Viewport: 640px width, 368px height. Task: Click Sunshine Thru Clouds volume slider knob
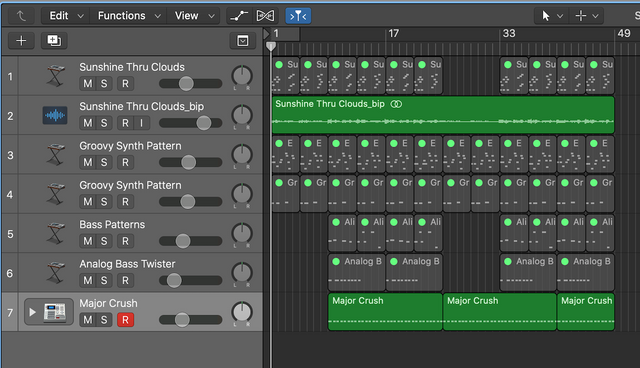click(x=186, y=84)
